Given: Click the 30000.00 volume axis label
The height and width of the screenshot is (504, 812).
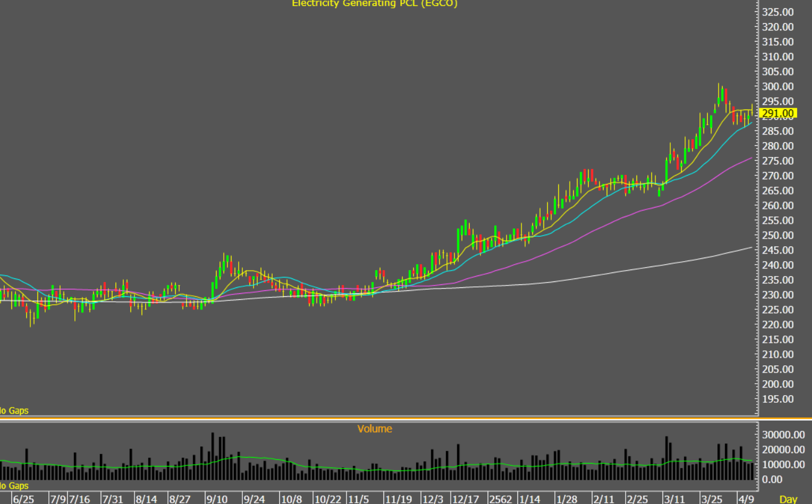Looking at the screenshot, I should (x=783, y=434).
